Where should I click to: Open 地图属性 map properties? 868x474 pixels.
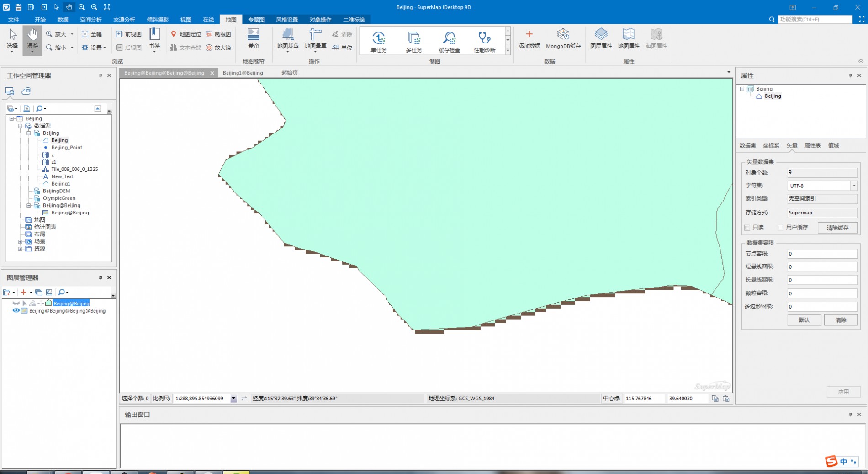coord(629,39)
